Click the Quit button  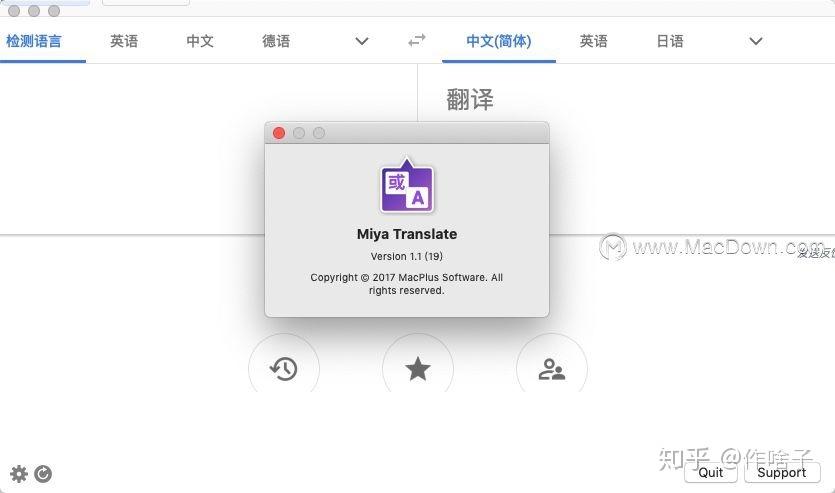coord(710,472)
